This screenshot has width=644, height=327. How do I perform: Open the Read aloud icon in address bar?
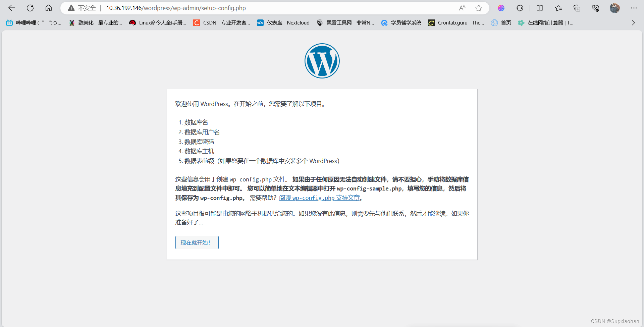462,8
